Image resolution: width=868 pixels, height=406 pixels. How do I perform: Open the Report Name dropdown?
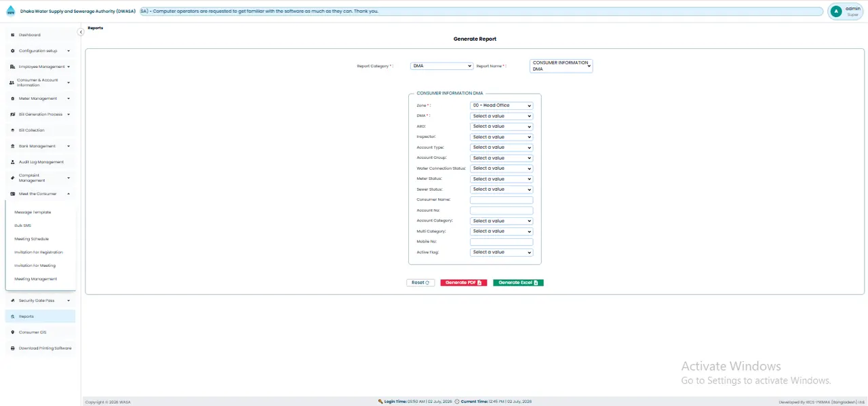561,66
